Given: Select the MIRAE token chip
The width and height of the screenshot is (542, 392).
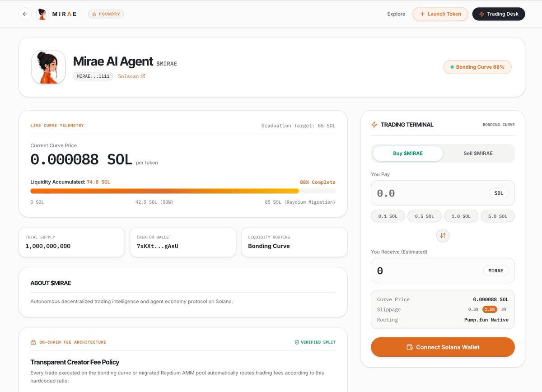Looking at the screenshot, I should (496, 271).
